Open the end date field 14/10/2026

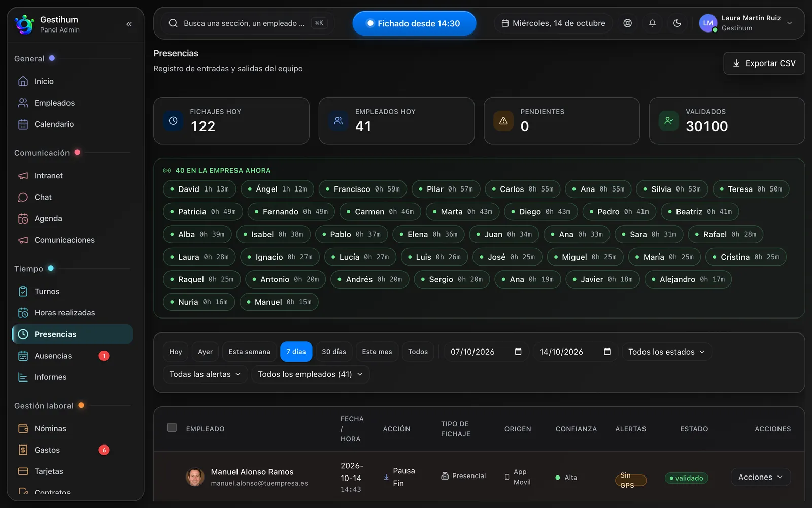coord(576,352)
